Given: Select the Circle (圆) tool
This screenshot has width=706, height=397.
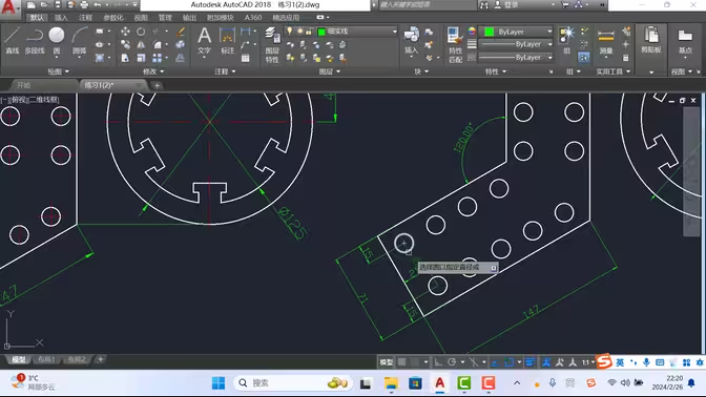Looking at the screenshot, I should [56, 40].
